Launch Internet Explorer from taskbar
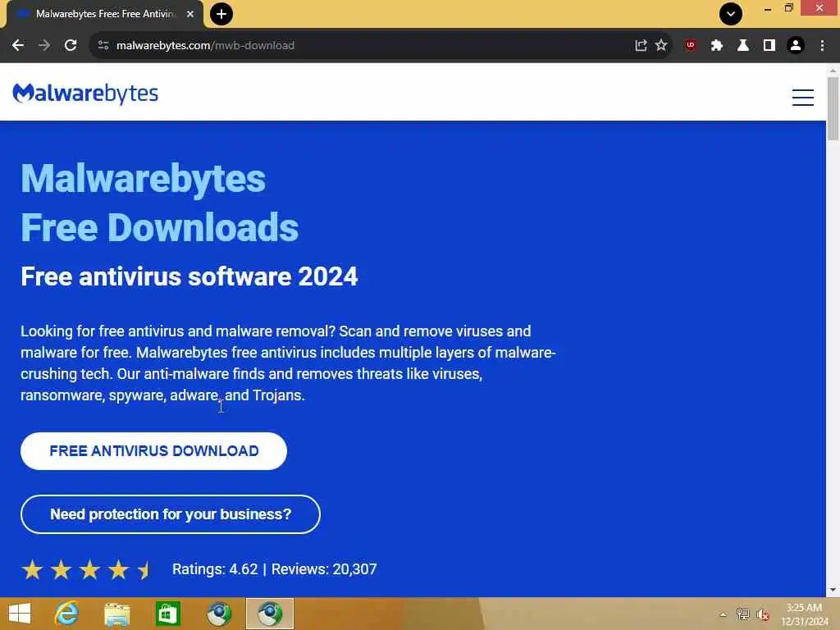Image resolution: width=840 pixels, height=630 pixels. pyautogui.click(x=66, y=614)
